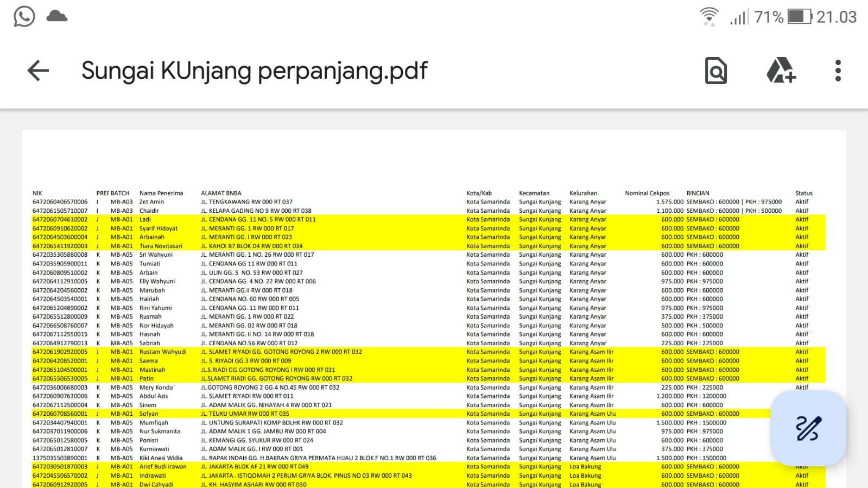Select Aktif status in Zet Amin row
This screenshot has height=488, width=868.
point(802,202)
